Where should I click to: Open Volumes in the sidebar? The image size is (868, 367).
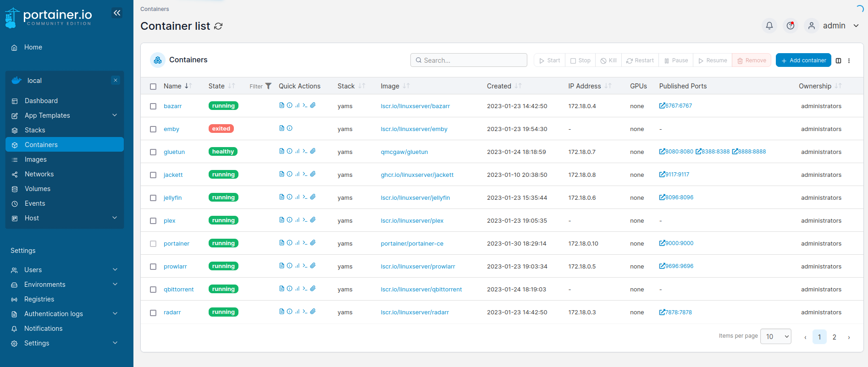pos(65,189)
